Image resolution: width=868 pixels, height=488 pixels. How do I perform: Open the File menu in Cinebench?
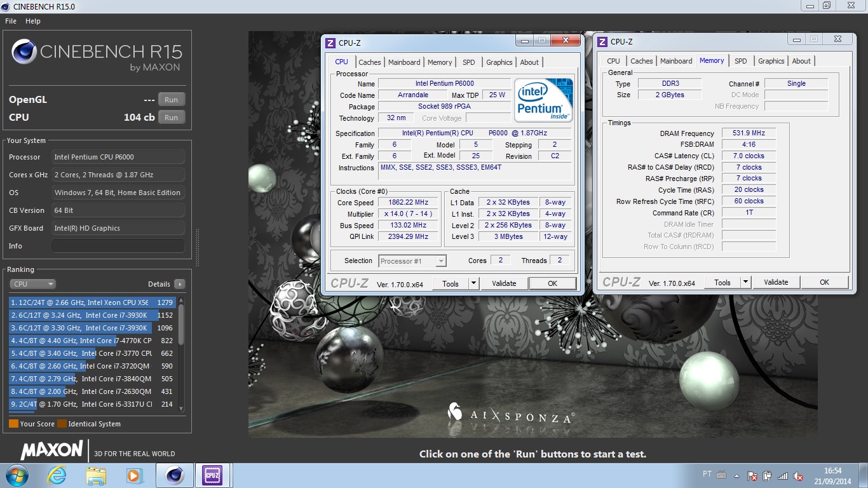tap(10, 21)
